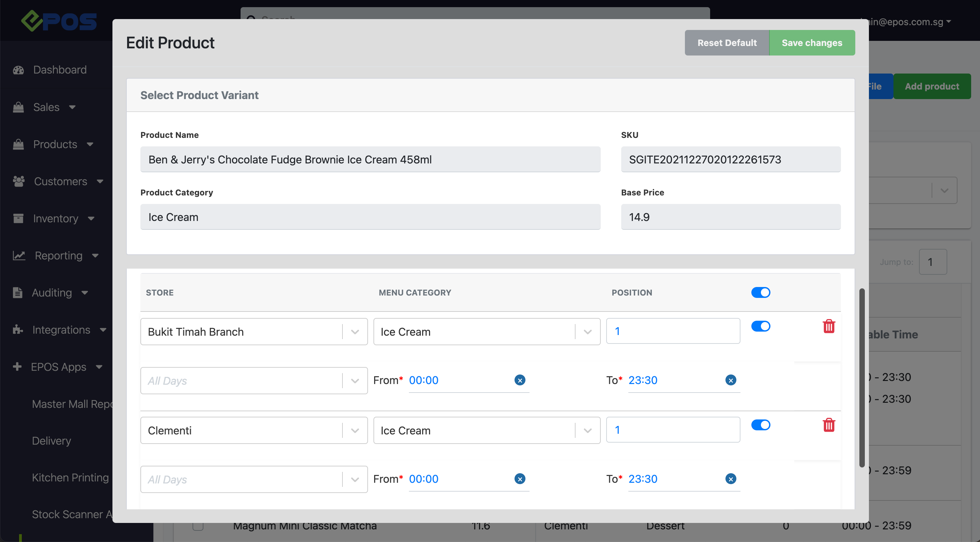Viewport: 980px width, 542px height.
Task: Delete the Bukit Timah Branch row
Action: (829, 326)
